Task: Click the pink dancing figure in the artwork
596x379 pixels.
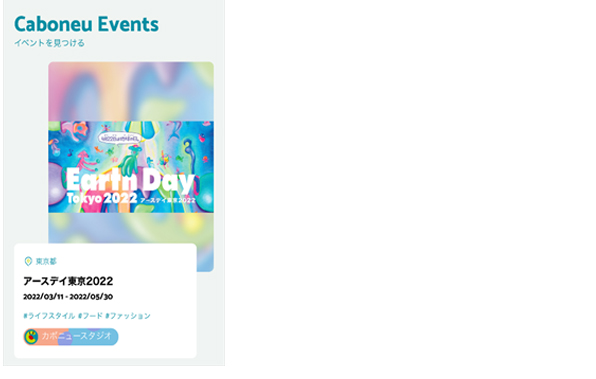Action: tap(87, 162)
